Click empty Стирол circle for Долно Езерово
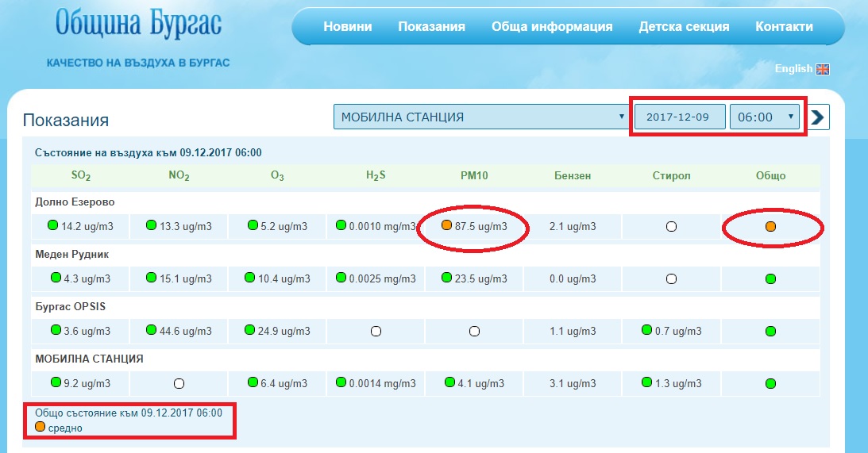 tap(672, 226)
